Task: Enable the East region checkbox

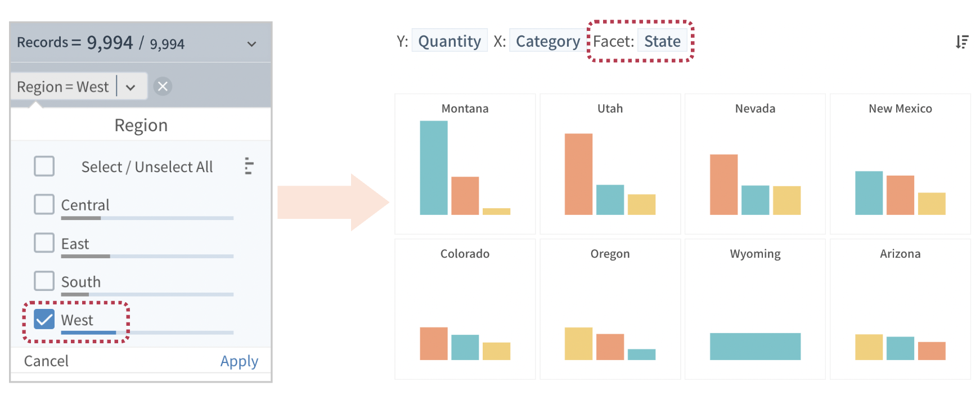Action: point(44,243)
